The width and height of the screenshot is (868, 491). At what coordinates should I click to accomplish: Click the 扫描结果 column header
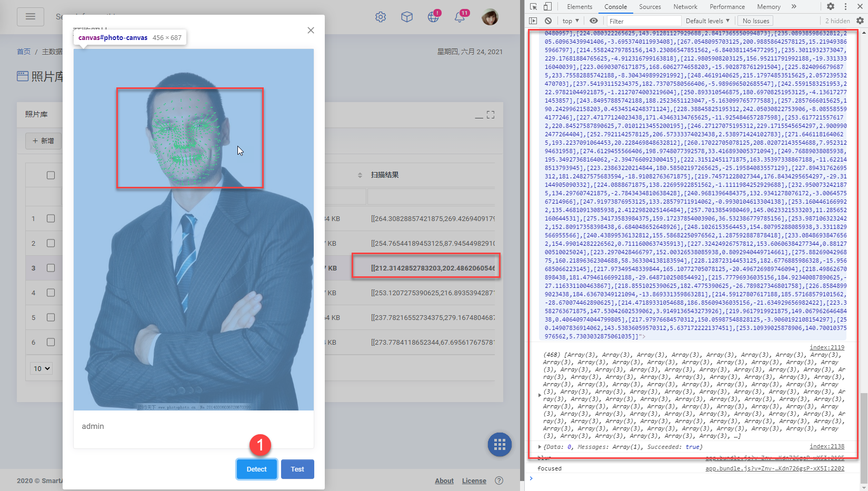pos(385,175)
